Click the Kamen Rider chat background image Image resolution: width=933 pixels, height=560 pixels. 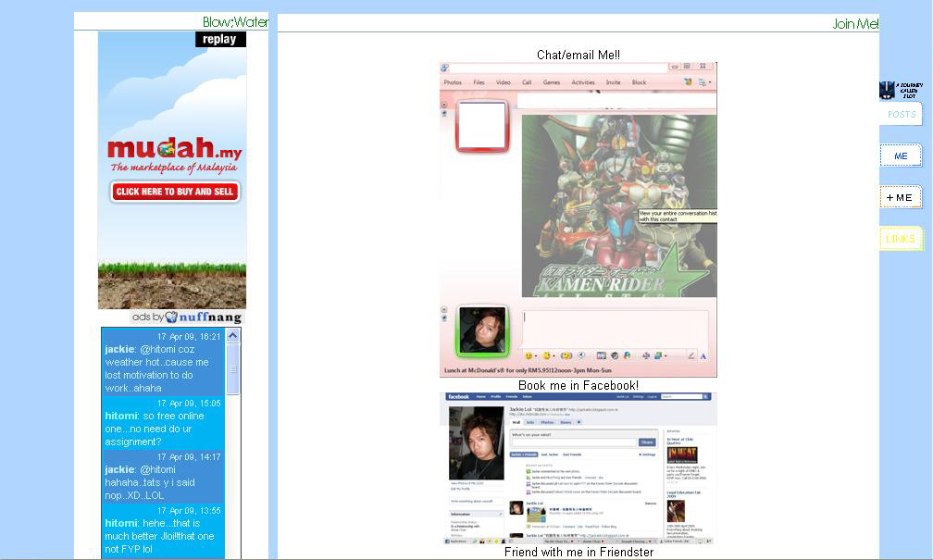tap(619, 205)
